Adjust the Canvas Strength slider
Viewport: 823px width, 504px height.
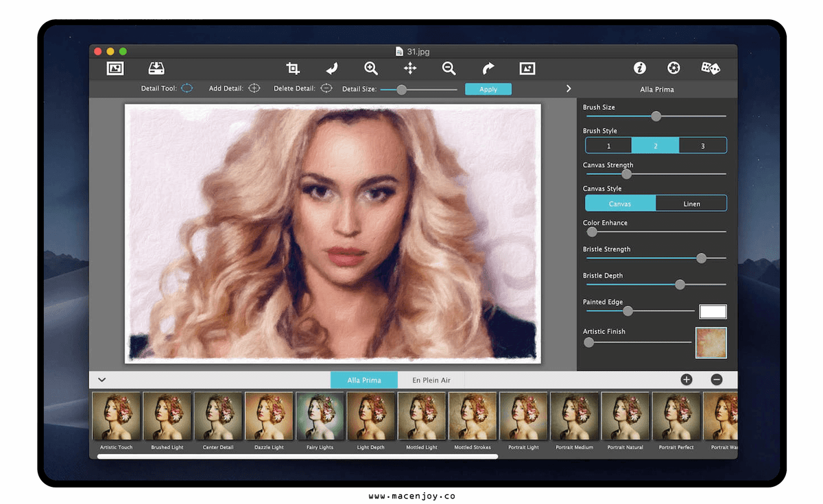pos(654,174)
